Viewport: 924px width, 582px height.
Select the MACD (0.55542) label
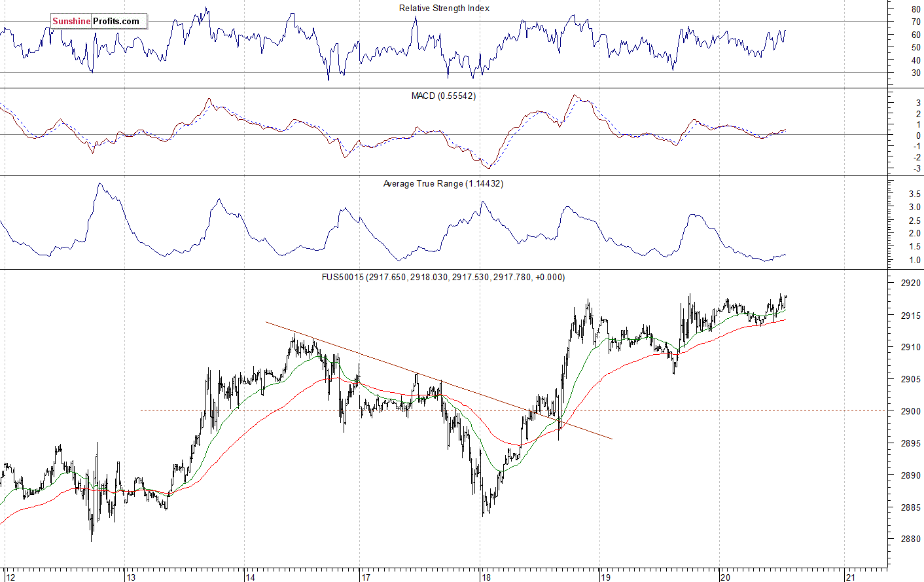pyautogui.click(x=444, y=96)
